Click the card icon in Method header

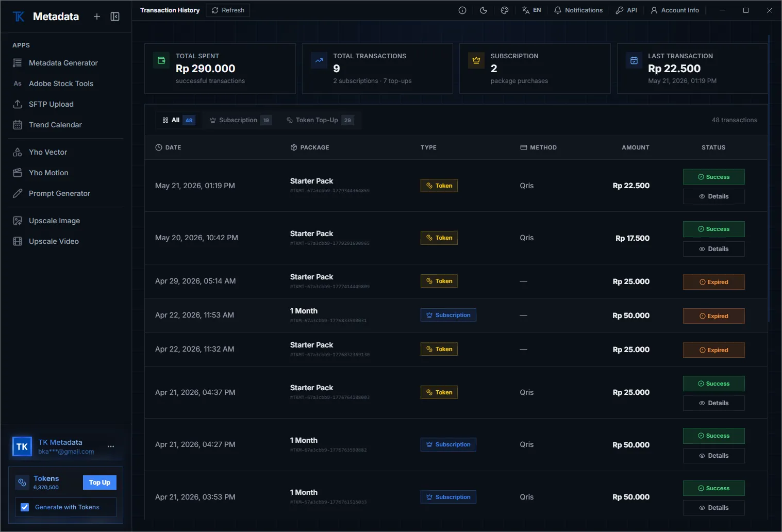pyautogui.click(x=524, y=147)
